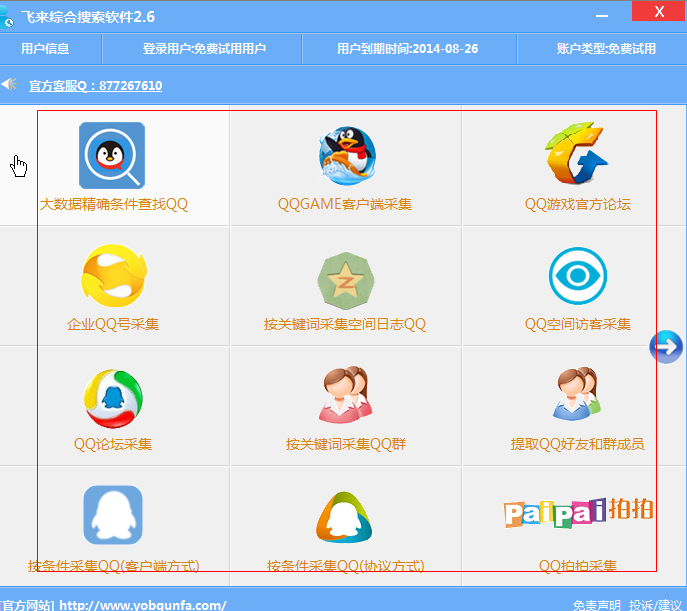Open the QQ游戏官方论坛 icon

[x=576, y=153]
